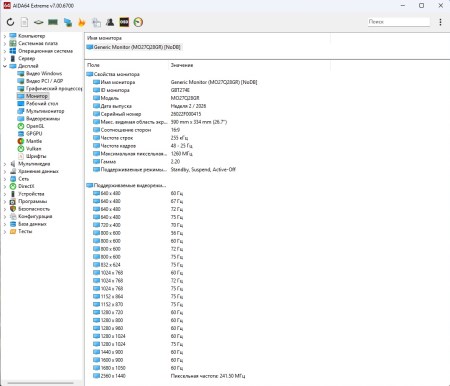Click the Vulkan icon in the tree
The image size is (450, 386).
click(21, 149)
